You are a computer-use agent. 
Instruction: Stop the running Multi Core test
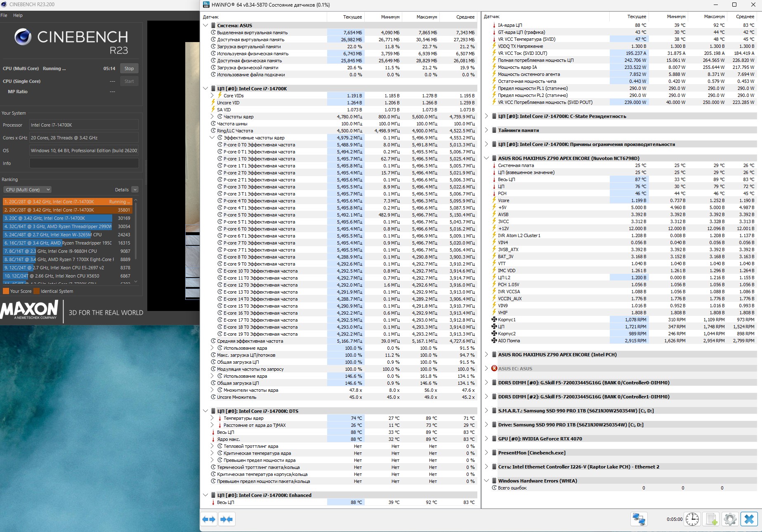(129, 68)
